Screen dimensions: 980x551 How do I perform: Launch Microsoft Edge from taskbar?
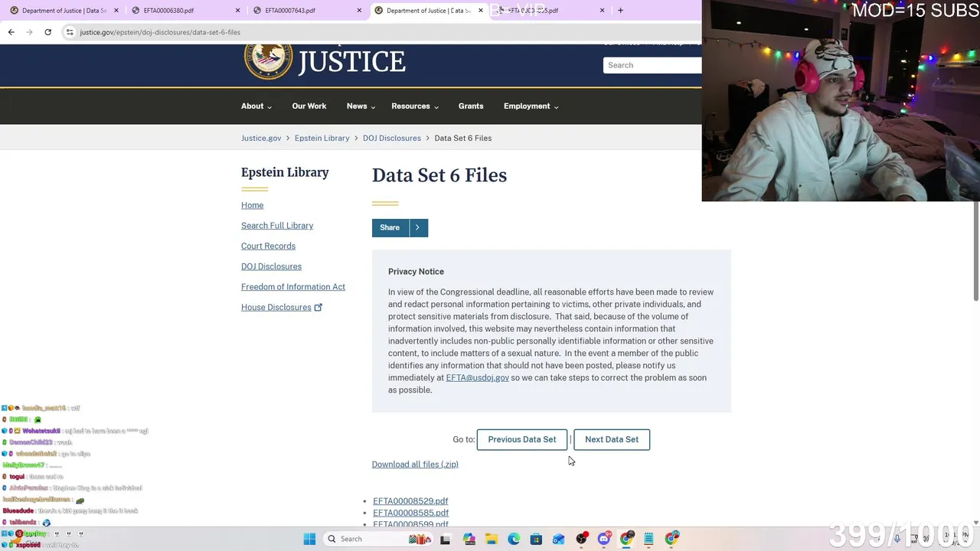pyautogui.click(x=514, y=539)
